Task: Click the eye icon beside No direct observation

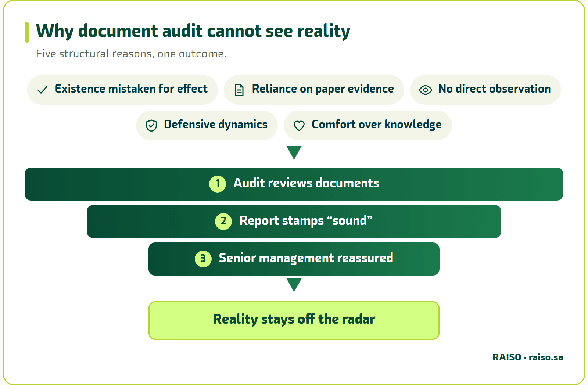Action: [x=426, y=90]
